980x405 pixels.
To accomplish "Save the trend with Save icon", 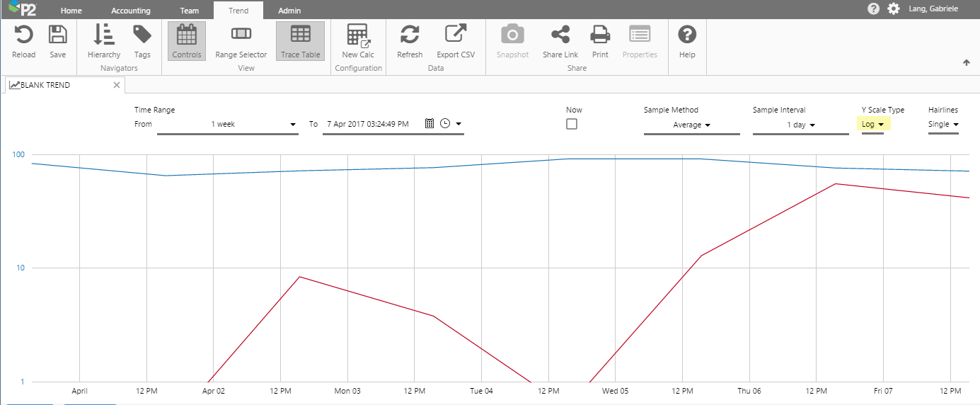I will tap(57, 41).
